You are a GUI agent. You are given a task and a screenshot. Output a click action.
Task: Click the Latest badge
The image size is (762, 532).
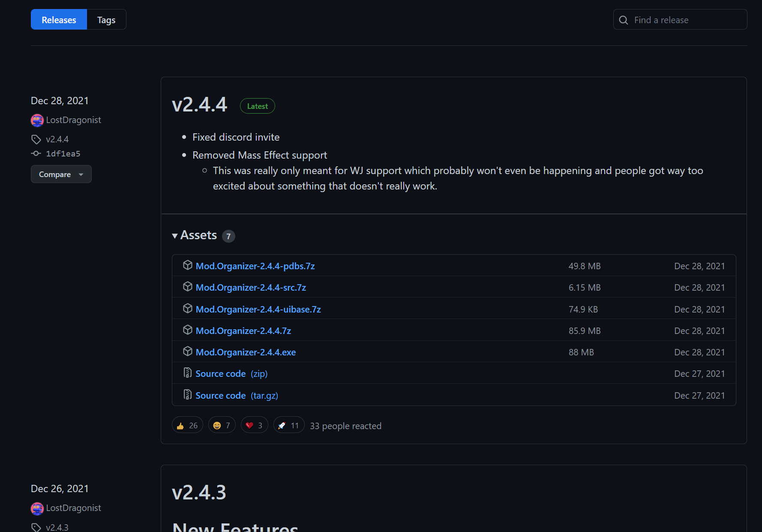(258, 106)
